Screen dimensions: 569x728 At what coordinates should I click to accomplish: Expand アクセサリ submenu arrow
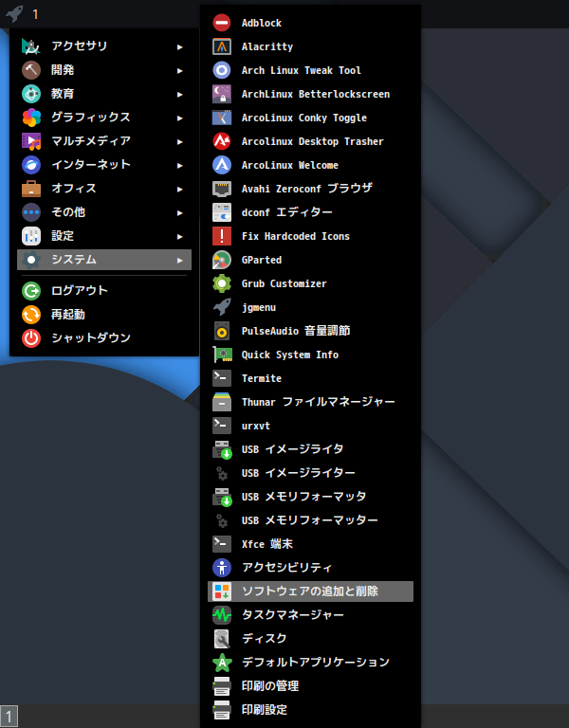180,46
